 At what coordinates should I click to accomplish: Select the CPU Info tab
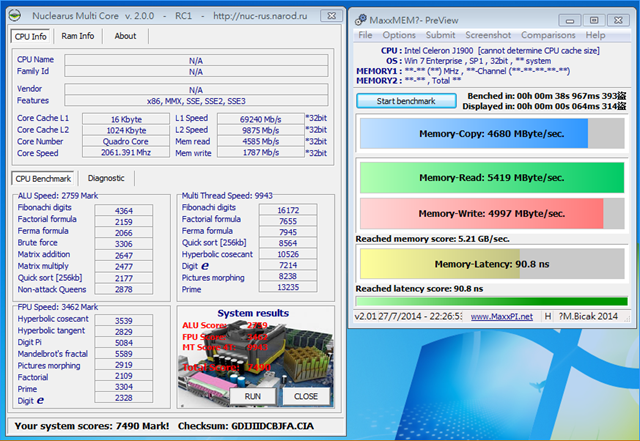30,36
